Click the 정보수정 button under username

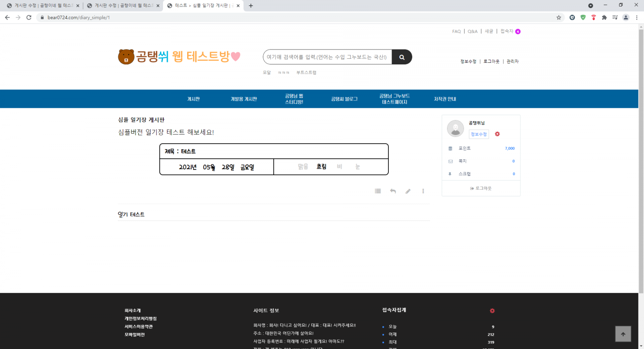click(479, 134)
